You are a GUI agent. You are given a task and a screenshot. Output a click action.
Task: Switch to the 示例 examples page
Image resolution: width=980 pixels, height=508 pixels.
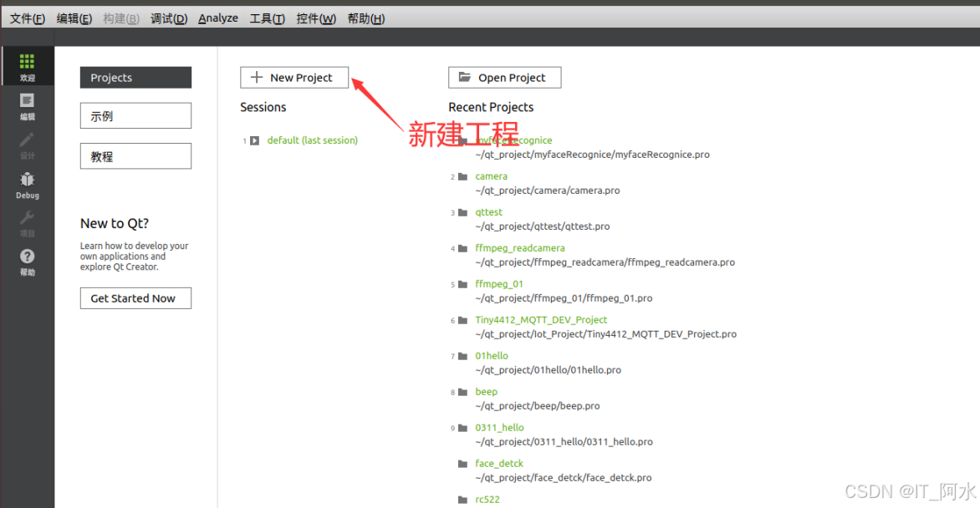[135, 115]
